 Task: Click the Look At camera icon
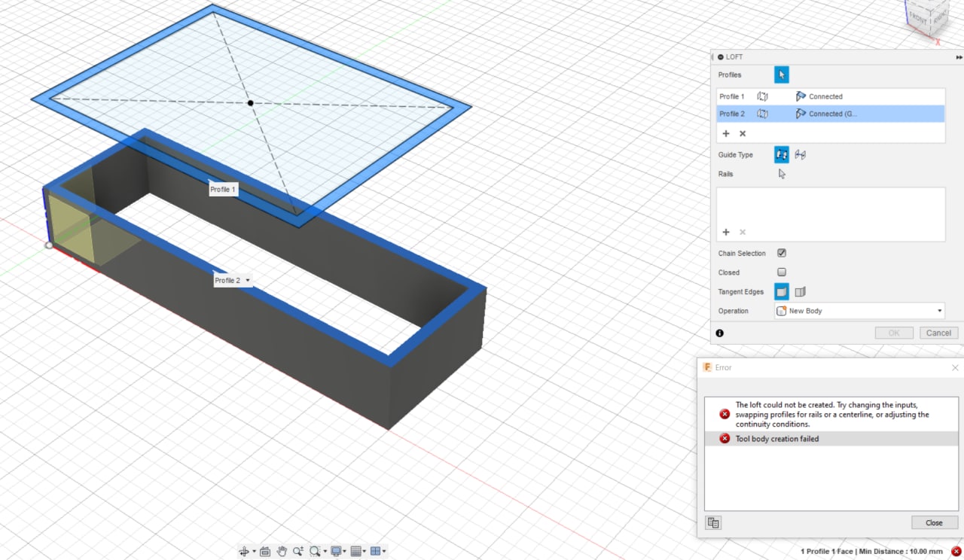tap(265, 551)
